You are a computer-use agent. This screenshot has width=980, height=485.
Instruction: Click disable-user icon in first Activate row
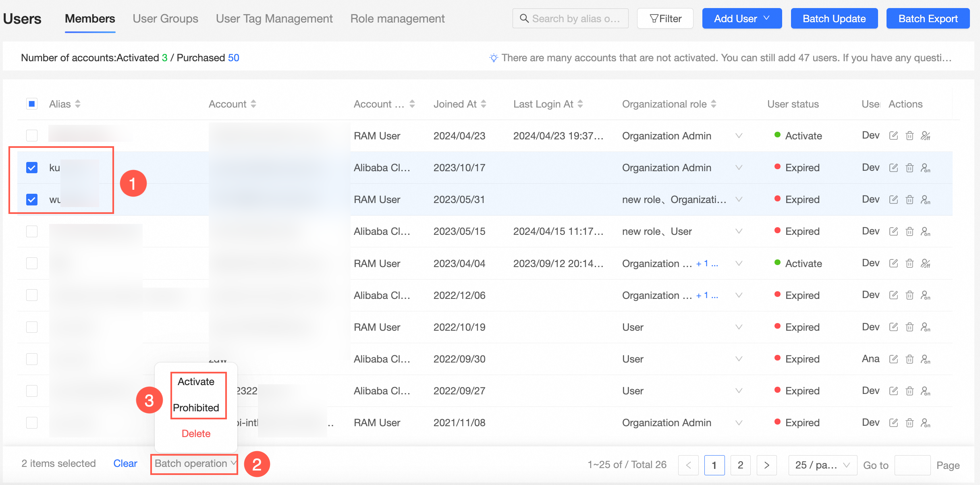click(926, 136)
